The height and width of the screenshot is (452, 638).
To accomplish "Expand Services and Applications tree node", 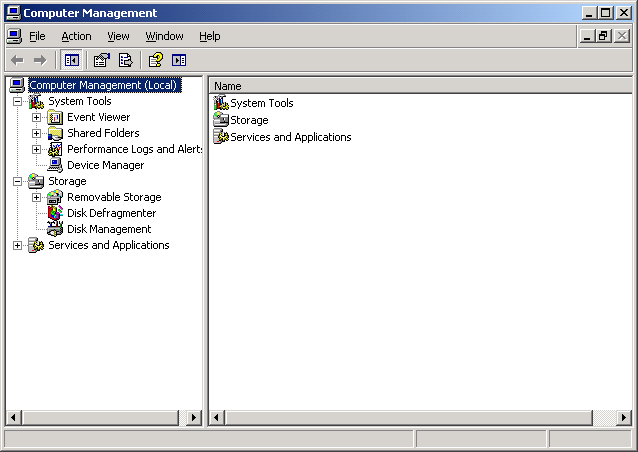I will pos(17,245).
